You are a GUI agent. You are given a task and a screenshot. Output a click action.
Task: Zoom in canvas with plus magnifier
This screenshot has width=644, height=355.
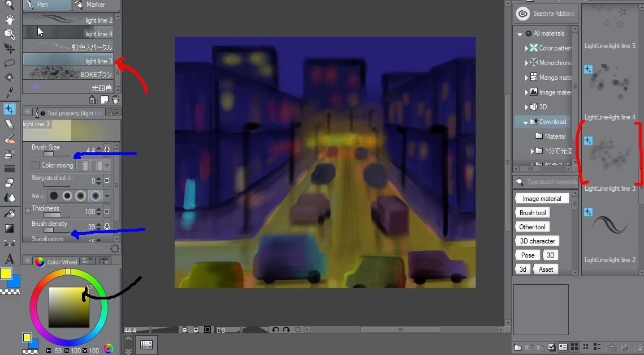(196, 330)
